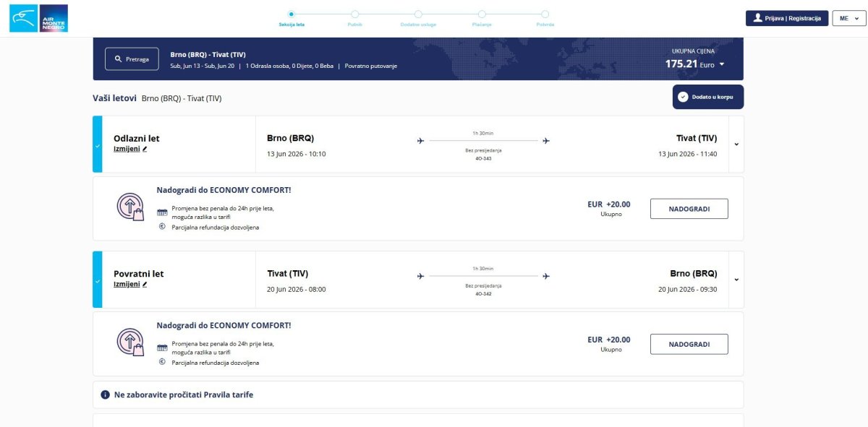The width and height of the screenshot is (868, 427).
Task: Go to the Putnik step
Action: (354, 14)
